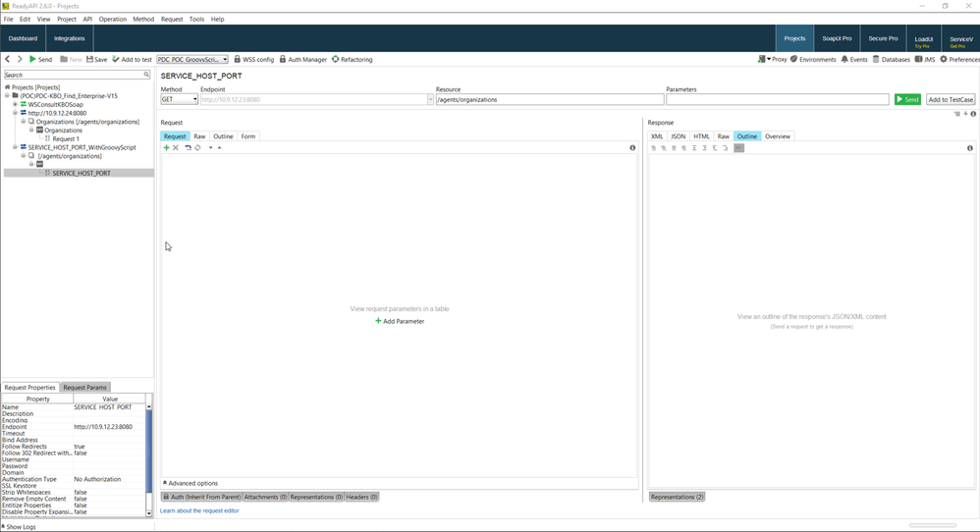980x532 pixels.
Task: Click the Add Parameter link
Action: click(400, 321)
